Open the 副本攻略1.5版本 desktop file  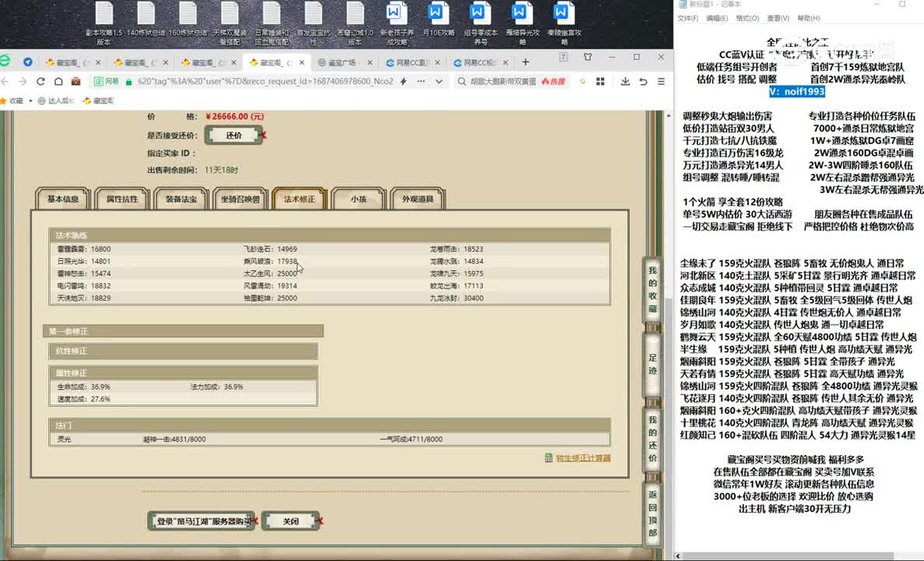[x=104, y=23]
